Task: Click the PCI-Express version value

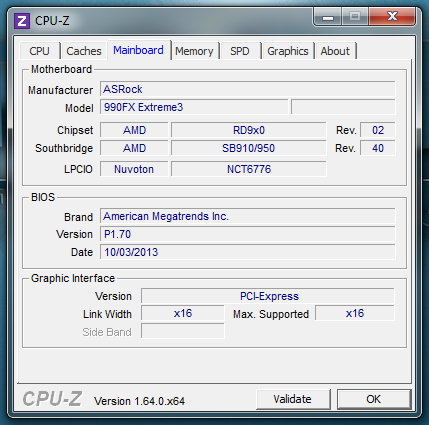Action: coord(268,296)
